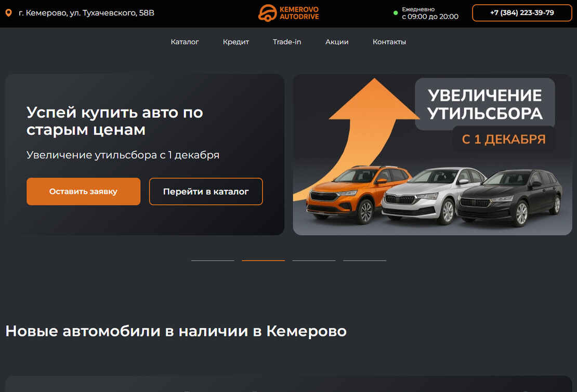The height and width of the screenshot is (392, 577).
Task: Click the Новые автомобили heading
Action: (x=176, y=331)
